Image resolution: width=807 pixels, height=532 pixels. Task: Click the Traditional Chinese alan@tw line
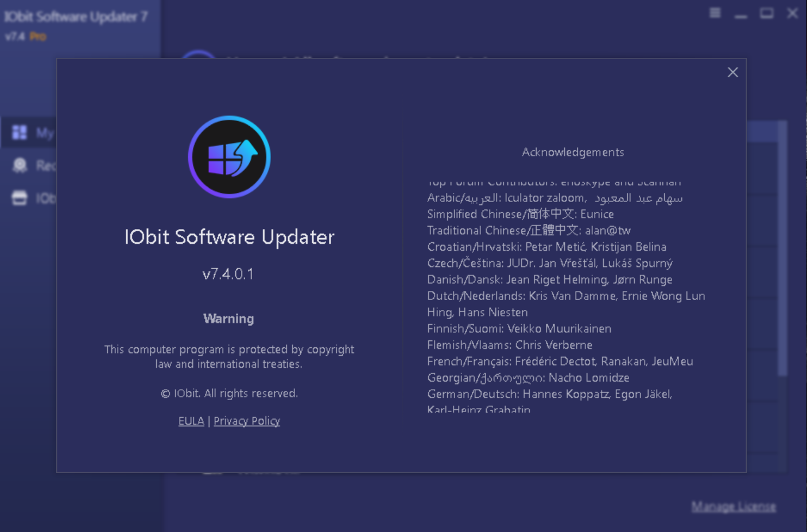pos(529,230)
